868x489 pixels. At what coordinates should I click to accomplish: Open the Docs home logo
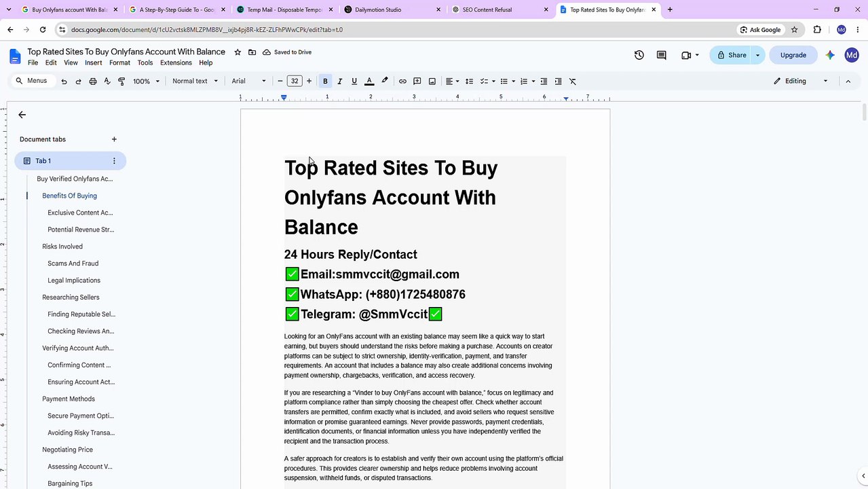point(15,56)
